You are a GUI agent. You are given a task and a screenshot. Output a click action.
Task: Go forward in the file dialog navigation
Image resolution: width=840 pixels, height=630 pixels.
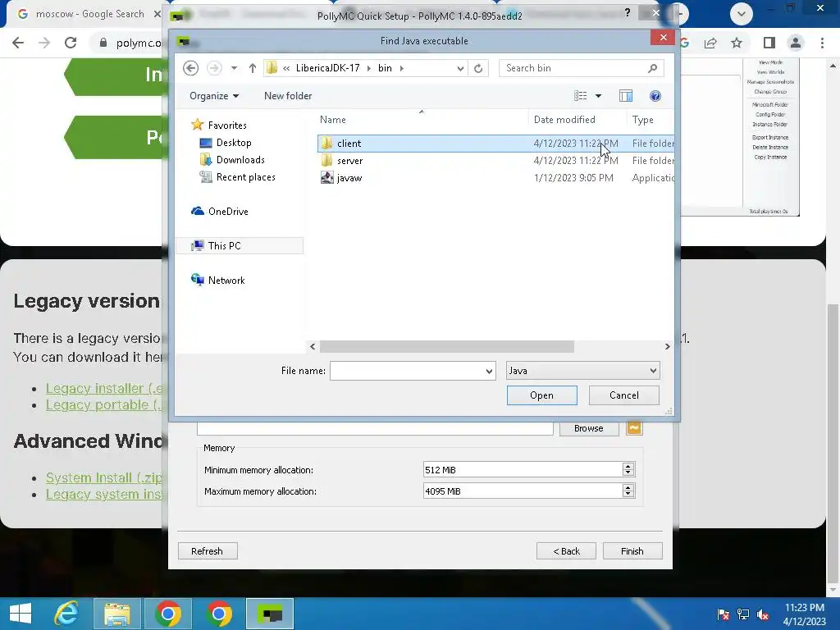pyautogui.click(x=214, y=68)
